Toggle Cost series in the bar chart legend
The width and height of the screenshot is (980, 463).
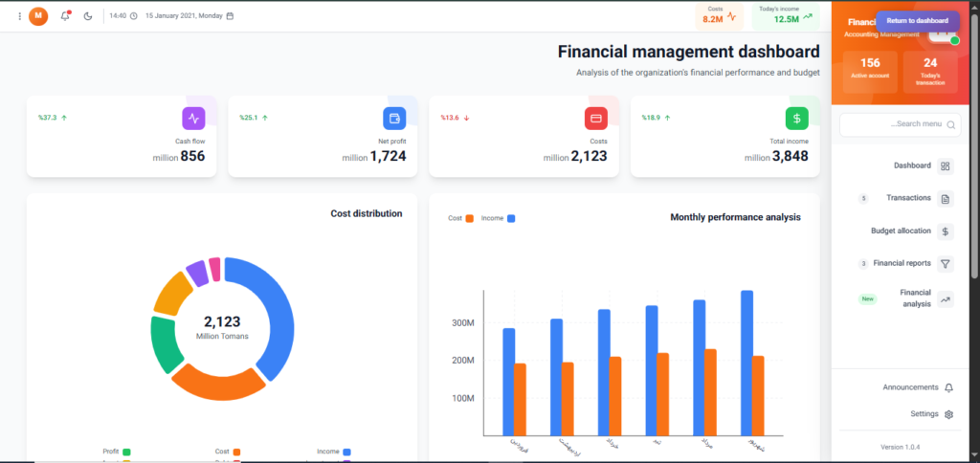(460, 218)
